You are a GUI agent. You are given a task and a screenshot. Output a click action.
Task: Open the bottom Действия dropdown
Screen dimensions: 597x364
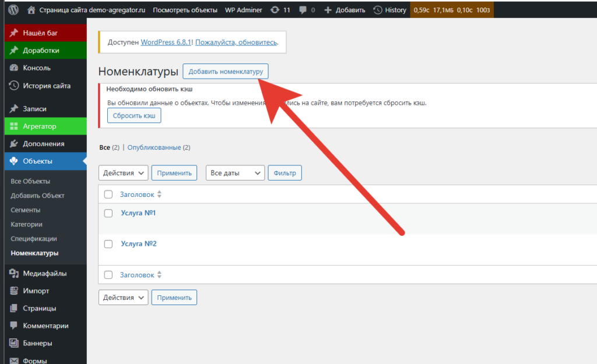(x=124, y=298)
